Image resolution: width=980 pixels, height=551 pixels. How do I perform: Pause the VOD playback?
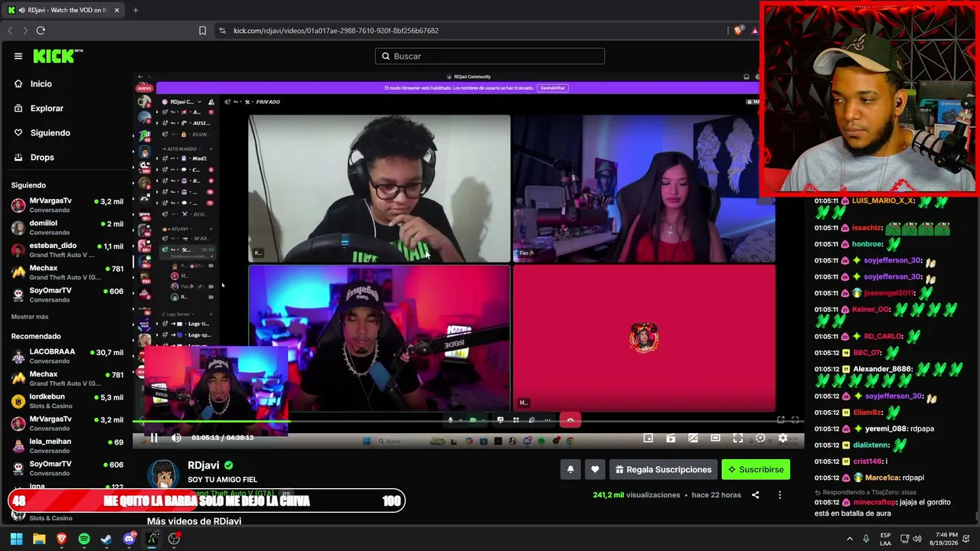(154, 438)
